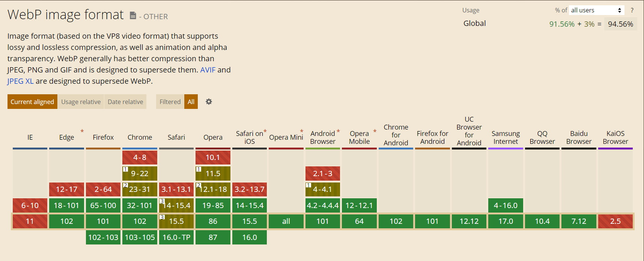Click the KaiOS Browser 2.5 cell

point(615,221)
